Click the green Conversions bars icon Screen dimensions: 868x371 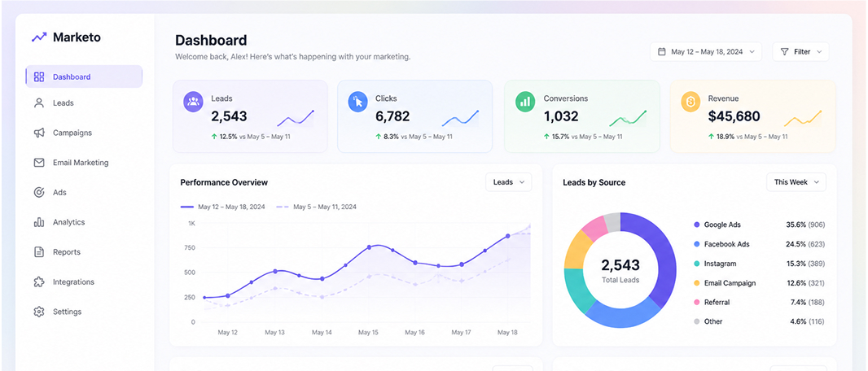525,102
